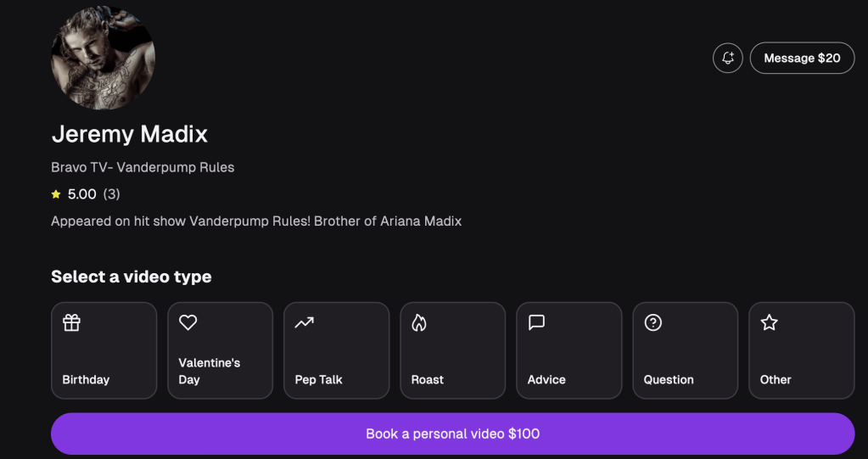The width and height of the screenshot is (868, 459).
Task: Click the flame icon on Roast card
Action: click(x=419, y=322)
